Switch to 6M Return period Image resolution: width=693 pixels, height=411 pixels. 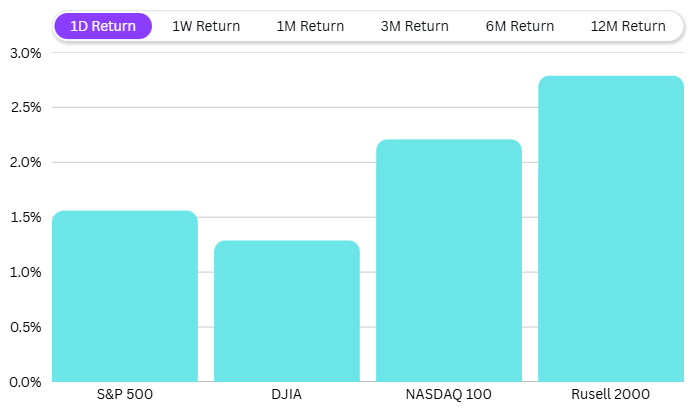click(x=519, y=26)
